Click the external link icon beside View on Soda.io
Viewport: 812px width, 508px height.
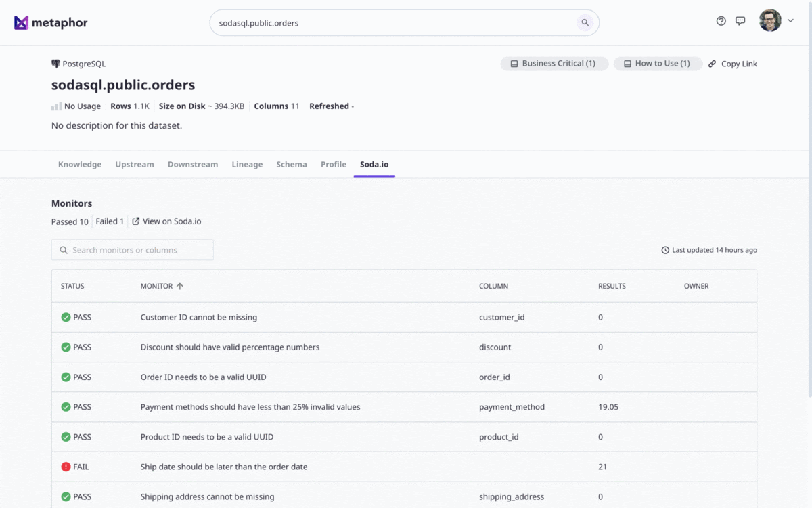point(136,221)
